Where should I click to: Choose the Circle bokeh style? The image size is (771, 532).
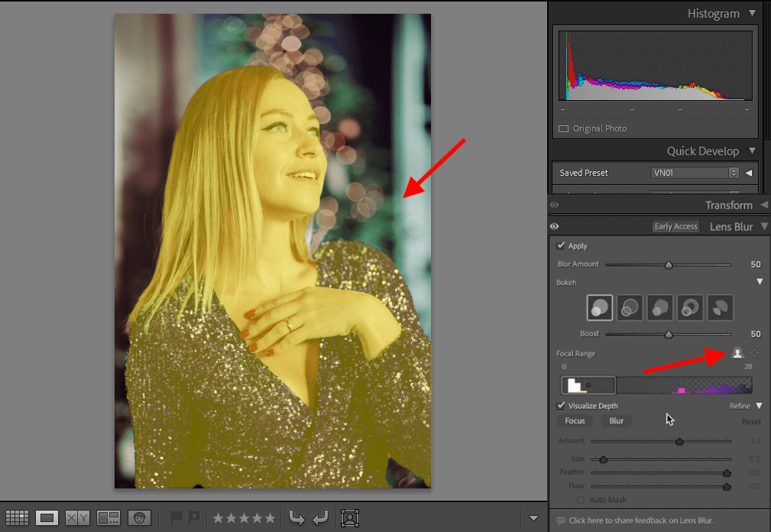pyautogui.click(x=599, y=308)
